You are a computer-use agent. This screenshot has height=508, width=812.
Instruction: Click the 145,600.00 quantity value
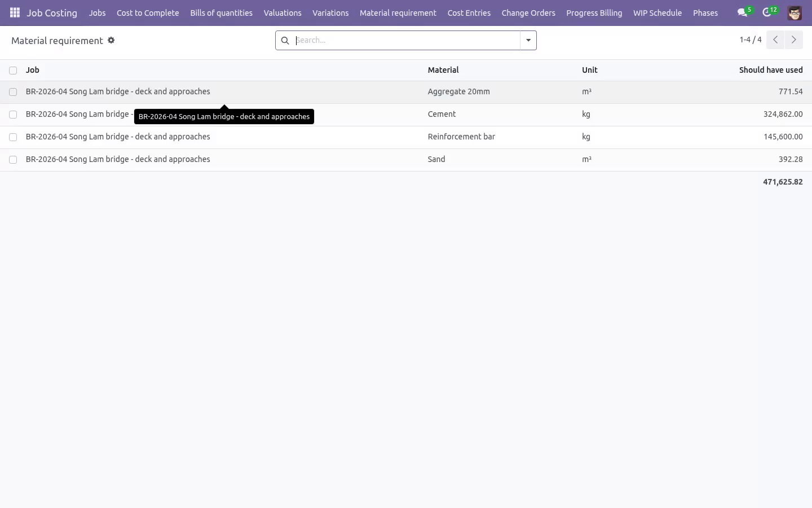point(783,137)
